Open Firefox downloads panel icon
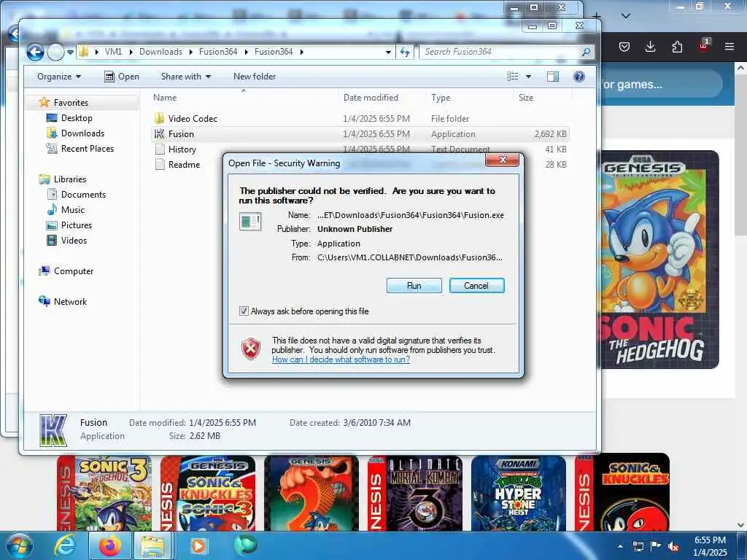This screenshot has width=747, height=560. point(650,46)
